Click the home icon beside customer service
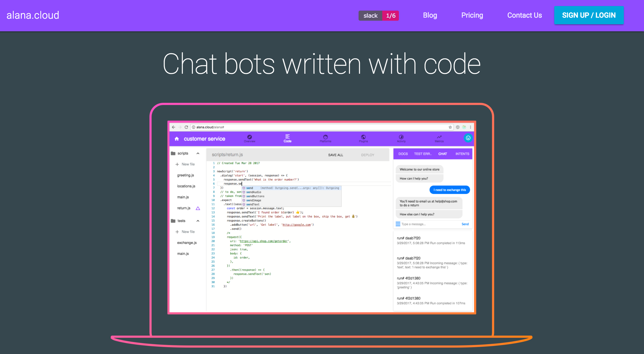The width and height of the screenshot is (644, 354). [177, 139]
